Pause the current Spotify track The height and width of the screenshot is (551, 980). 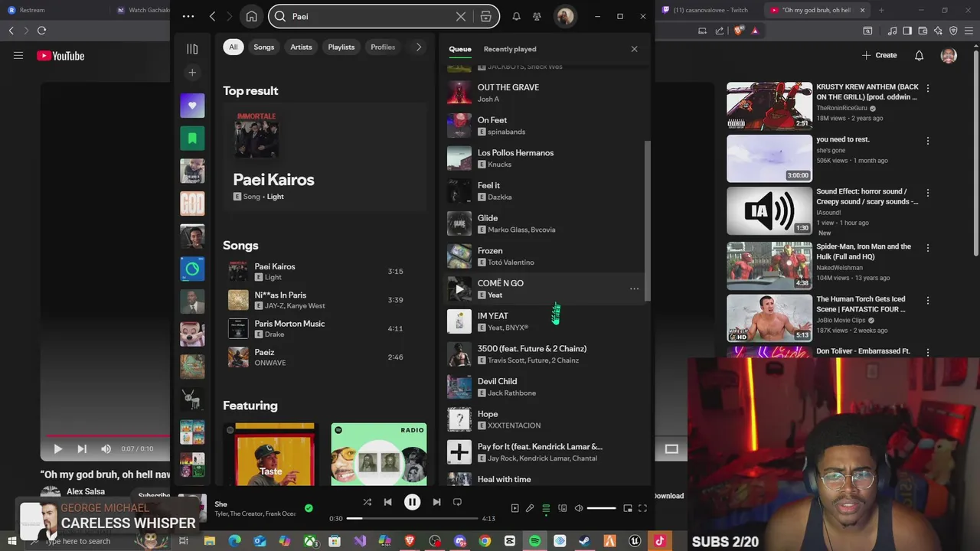point(412,502)
